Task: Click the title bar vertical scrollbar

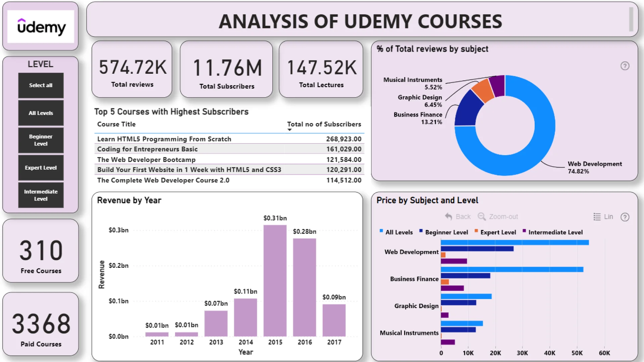Action: (x=631, y=19)
